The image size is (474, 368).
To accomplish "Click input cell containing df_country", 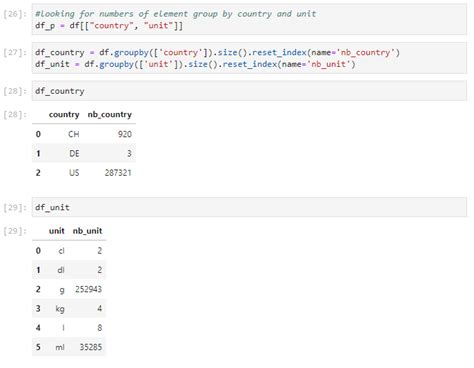I will tap(249, 91).
